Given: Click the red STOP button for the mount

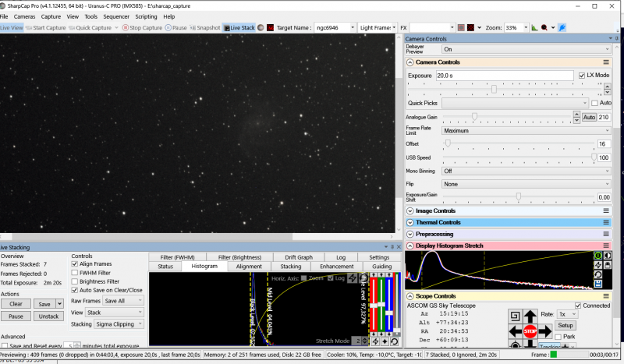Looking at the screenshot, I should click(x=530, y=331).
